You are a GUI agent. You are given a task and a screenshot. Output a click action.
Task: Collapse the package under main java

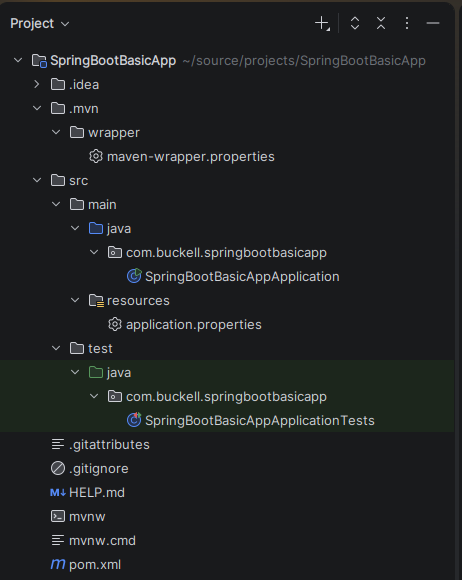click(x=94, y=252)
